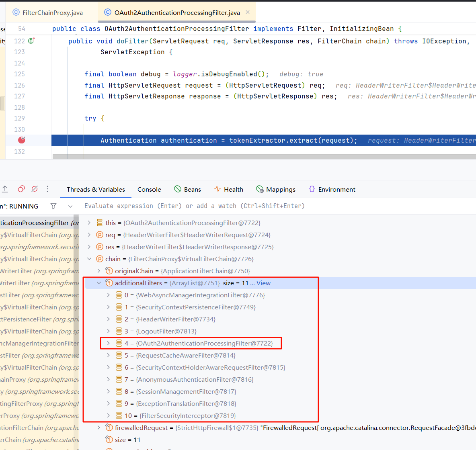
Task: Click the frames filter funnel icon
Action: (x=53, y=207)
